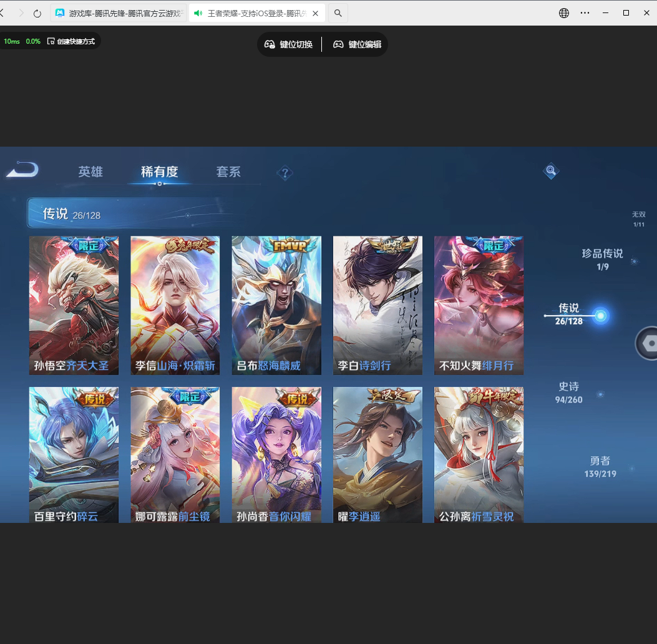Switch to the 套系 tab
Viewport: 657px width, 644px height.
229,172
